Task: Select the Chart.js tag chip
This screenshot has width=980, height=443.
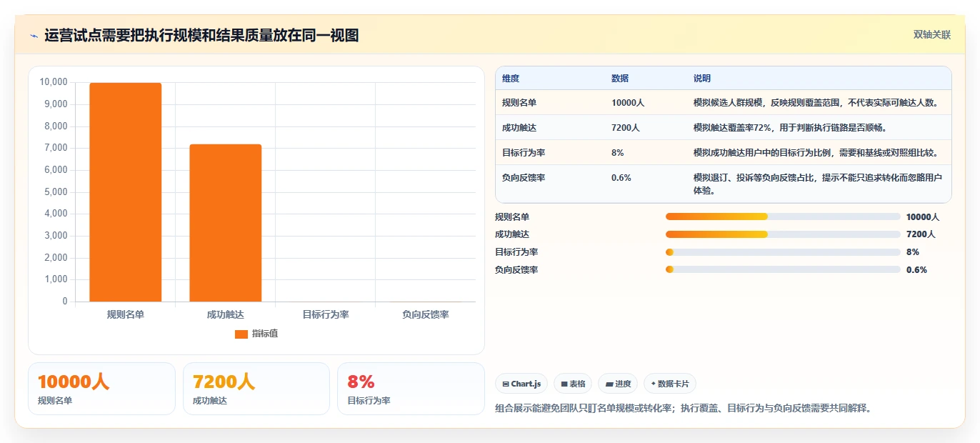Action: [521, 384]
